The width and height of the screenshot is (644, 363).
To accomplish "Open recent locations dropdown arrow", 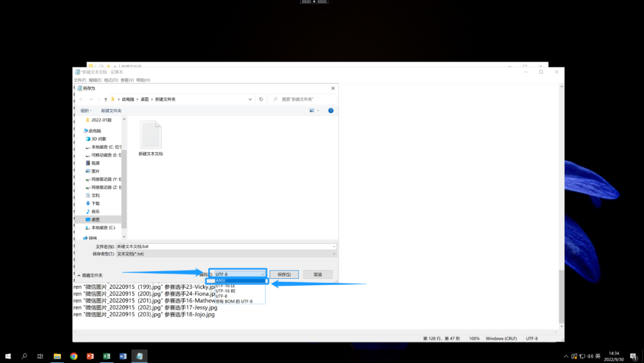I will [x=98, y=100].
